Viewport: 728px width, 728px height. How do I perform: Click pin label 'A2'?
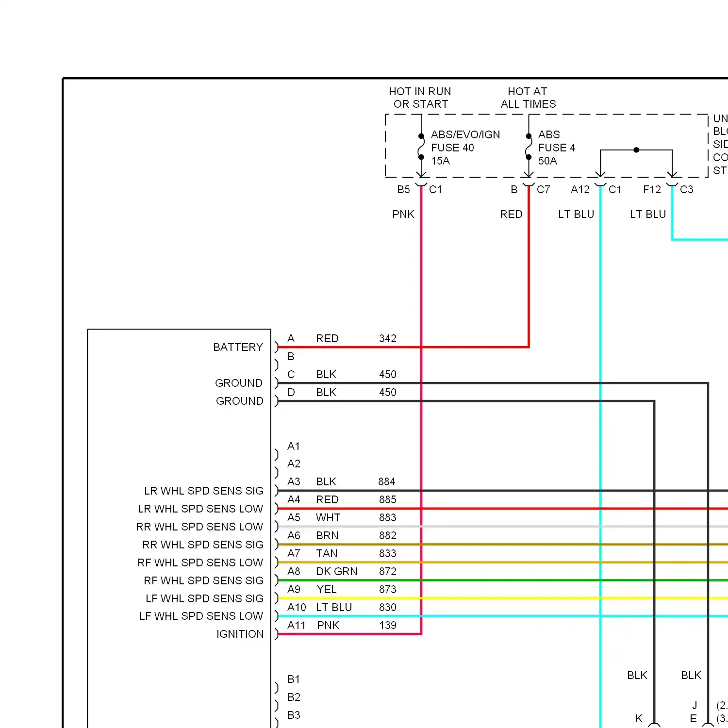294,463
